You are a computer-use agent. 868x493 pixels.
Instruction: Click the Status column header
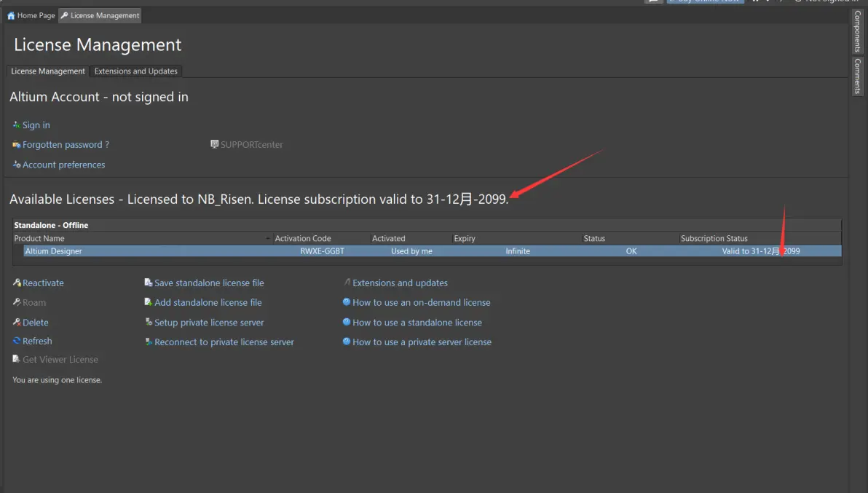pyautogui.click(x=630, y=238)
